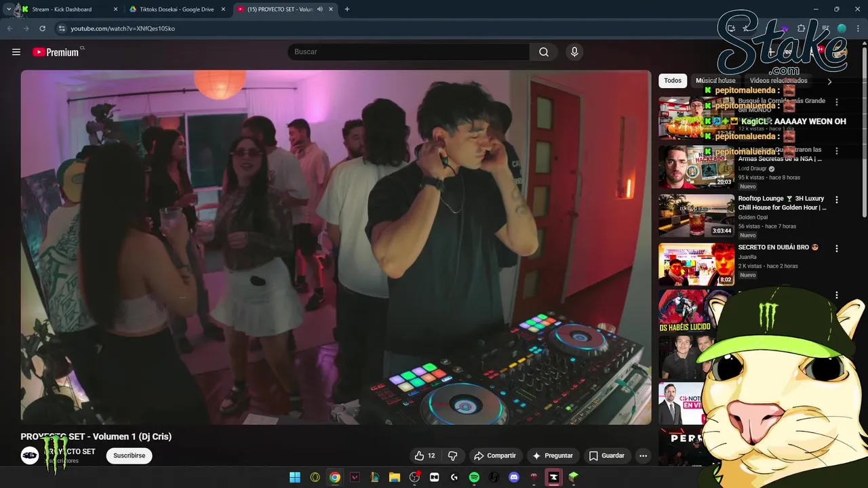This screenshot has height=488, width=868.
Task: Select the Música house filter chip
Action: pos(715,81)
